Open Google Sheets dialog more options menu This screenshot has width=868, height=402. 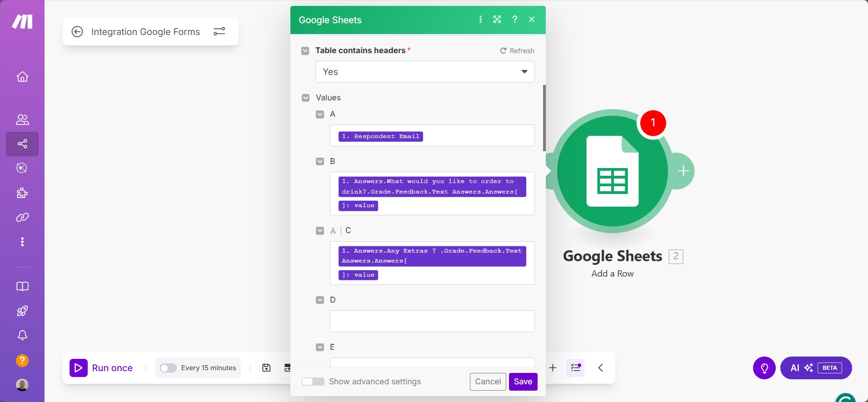point(480,19)
